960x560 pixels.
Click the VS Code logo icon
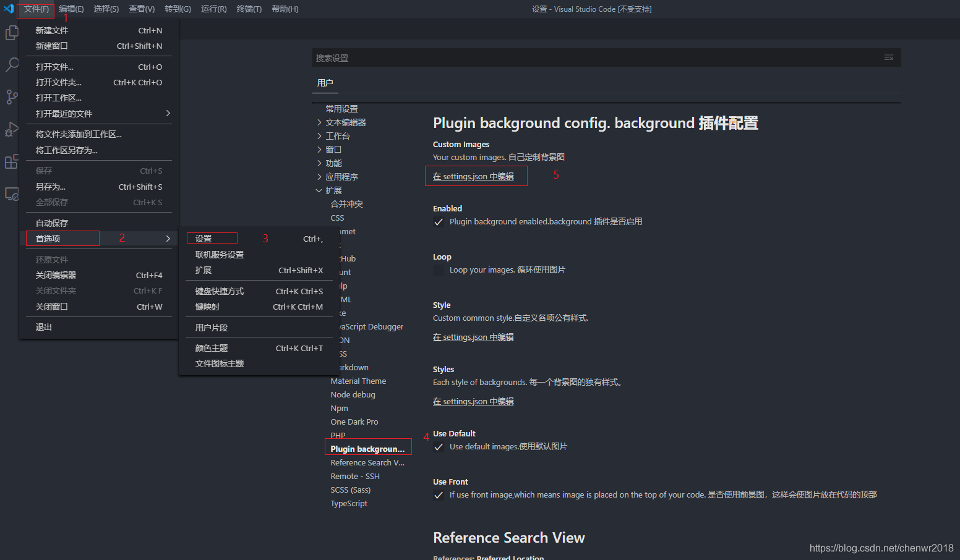[x=9, y=9]
